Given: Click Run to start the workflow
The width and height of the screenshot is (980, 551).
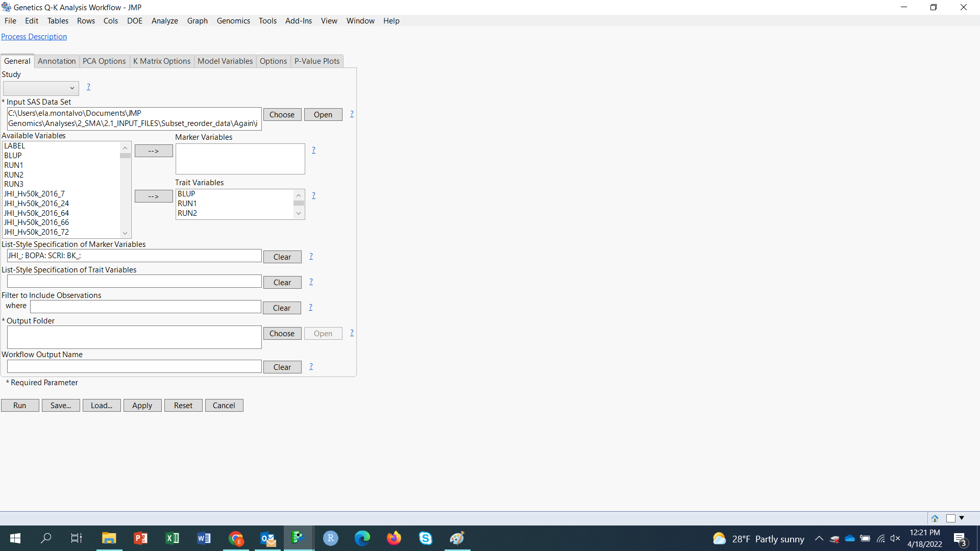Looking at the screenshot, I should (x=20, y=406).
